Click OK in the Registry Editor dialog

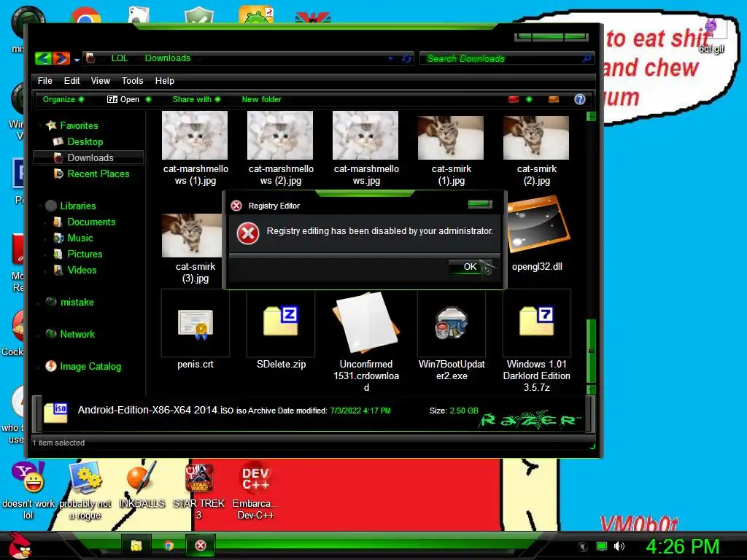point(471,267)
